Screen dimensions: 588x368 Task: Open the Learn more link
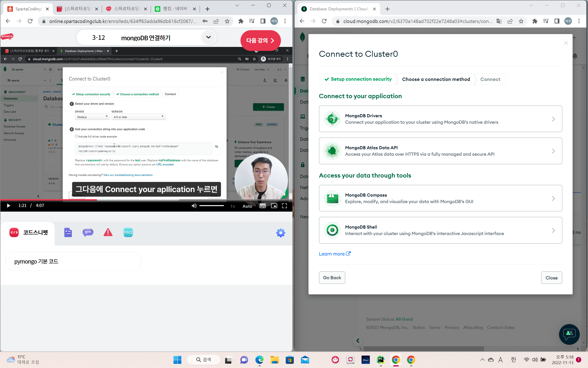[335, 254]
